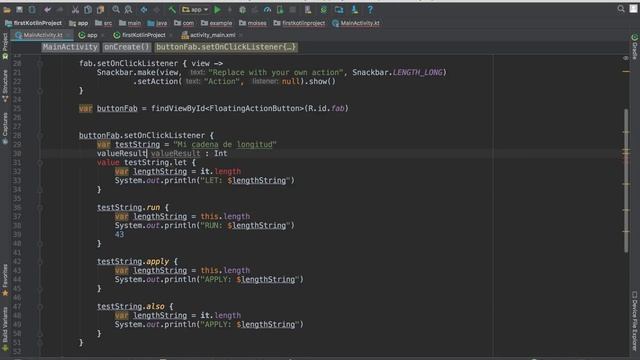Toggle the Structure tool window
Screen dimensions: 640x360
coord(5,86)
